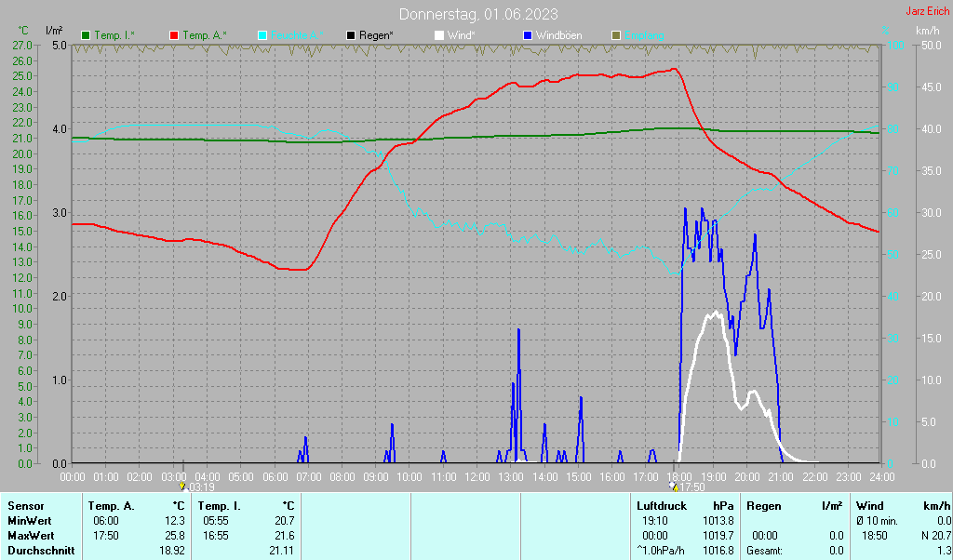Screen dimensions: 953x560
Task: Select the Temp. A. column header
Action: pyautogui.click(x=111, y=506)
